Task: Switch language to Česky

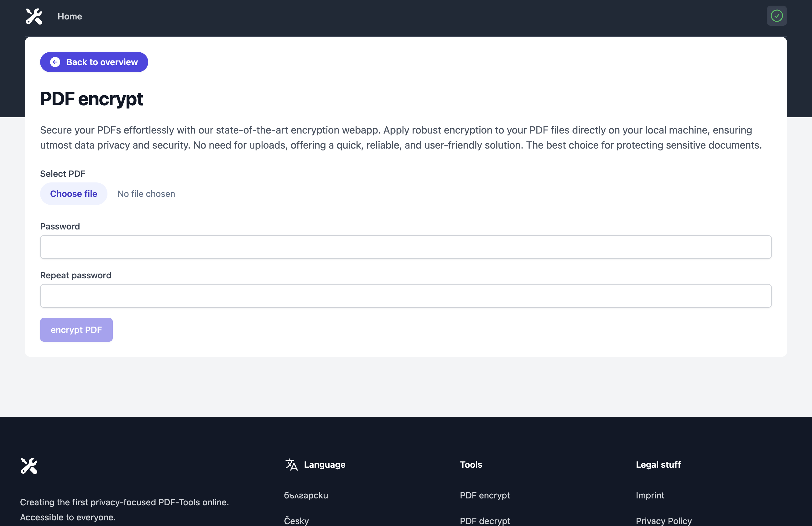Action: (296, 521)
